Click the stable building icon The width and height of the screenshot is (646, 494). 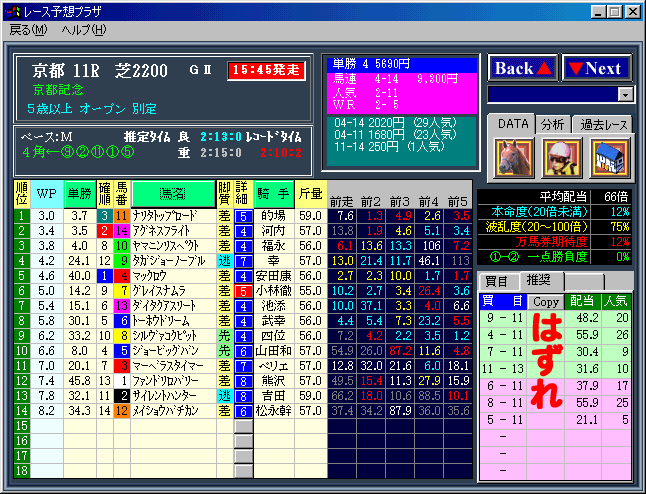tap(608, 158)
